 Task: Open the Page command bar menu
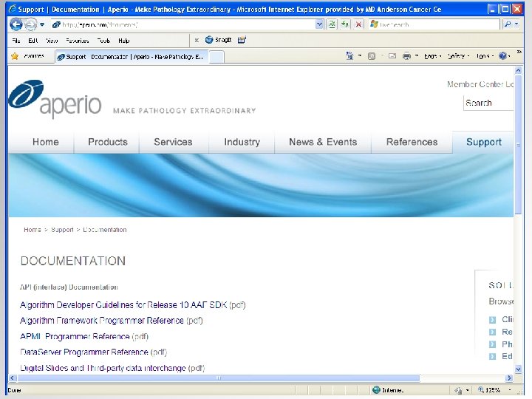(x=432, y=56)
